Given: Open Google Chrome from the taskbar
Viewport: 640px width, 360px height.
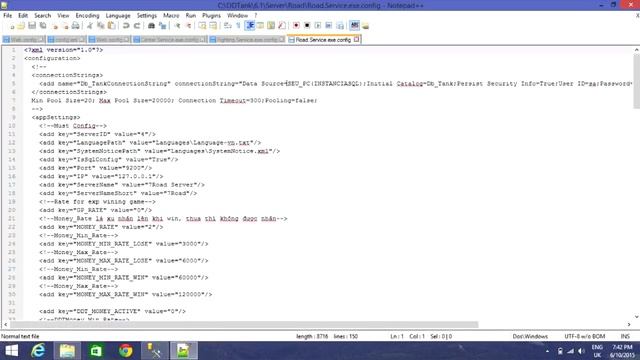Looking at the screenshot, I should 126,351.
